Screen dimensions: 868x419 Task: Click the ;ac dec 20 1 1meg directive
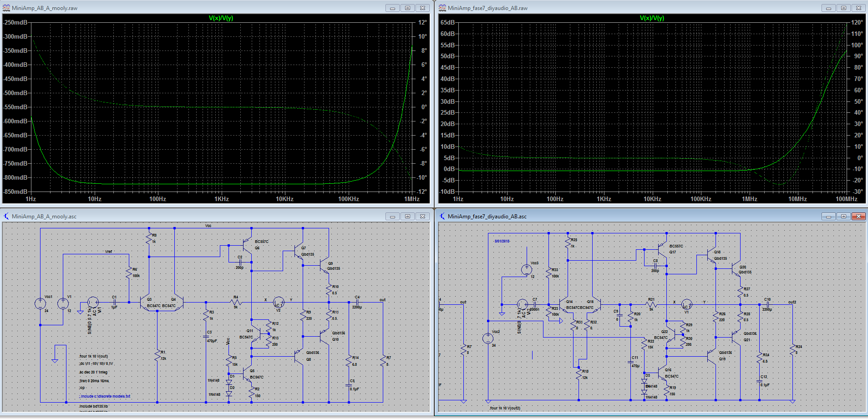click(94, 372)
